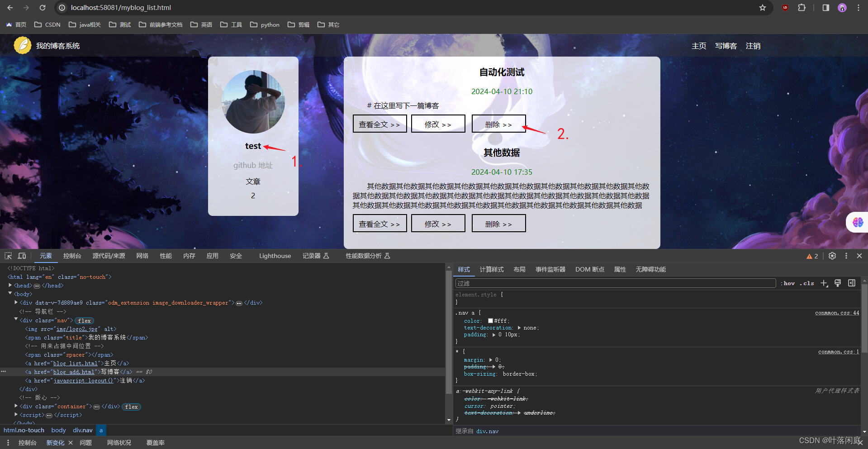Open the 网络 network tab
The image size is (868, 449).
(142, 256)
